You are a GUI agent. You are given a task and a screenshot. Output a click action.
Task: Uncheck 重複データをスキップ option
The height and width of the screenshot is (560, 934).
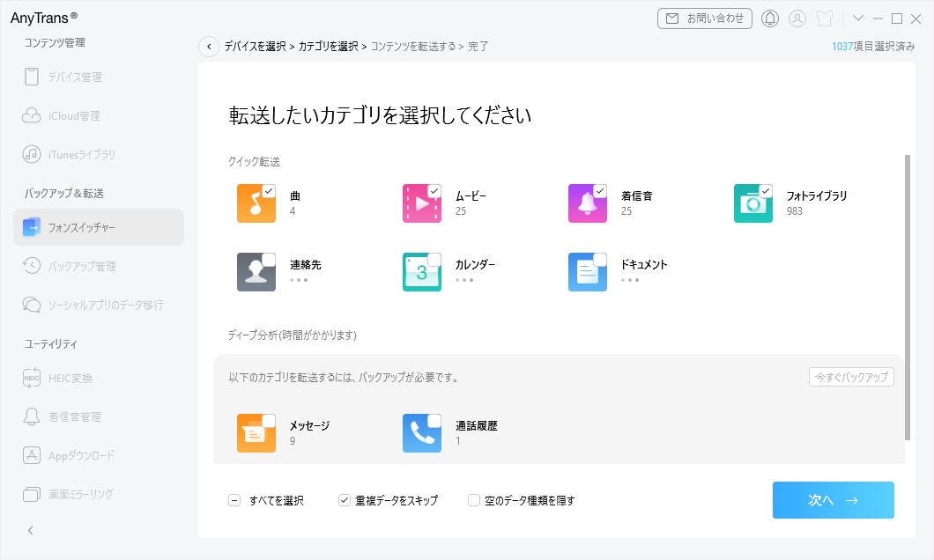[x=345, y=500]
